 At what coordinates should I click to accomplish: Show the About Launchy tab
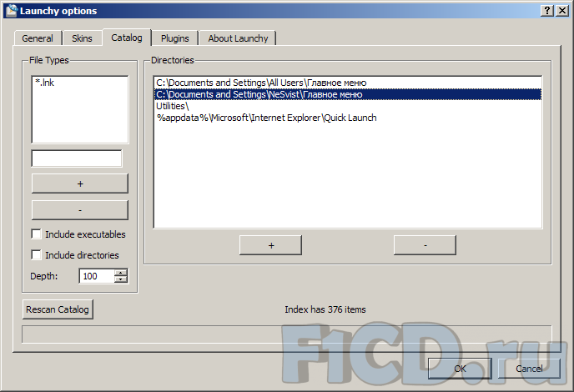pos(238,38)
